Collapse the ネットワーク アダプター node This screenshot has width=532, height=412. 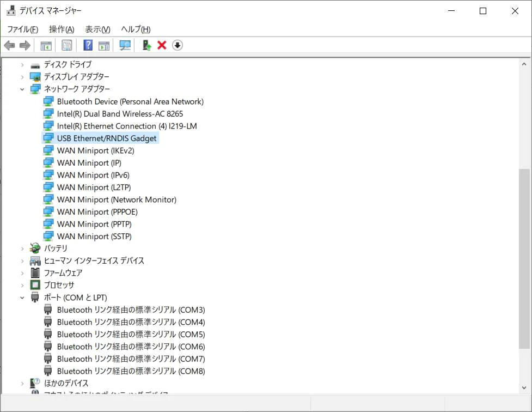point(22,89)
